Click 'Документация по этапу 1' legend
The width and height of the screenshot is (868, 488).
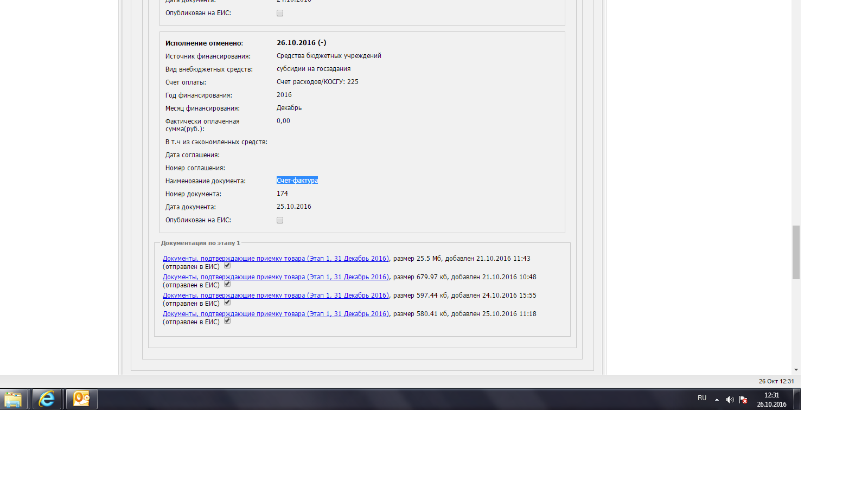click(200, 243)
